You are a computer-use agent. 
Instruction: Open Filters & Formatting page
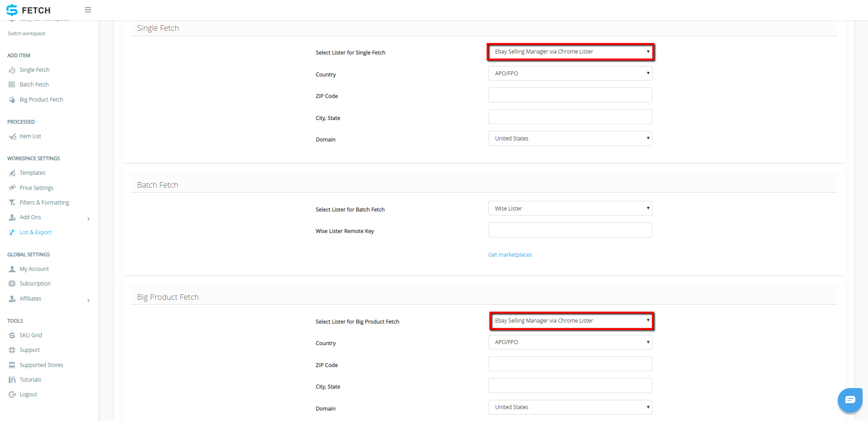(x=44, y=203)
